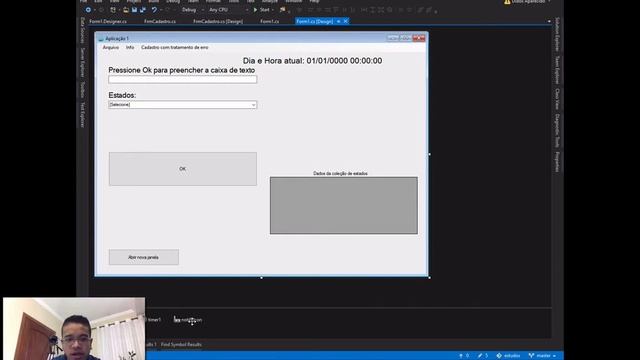Screen dimensions: 640x360
Task: Open the Info menu in the form
Action: tap(130, 47)
